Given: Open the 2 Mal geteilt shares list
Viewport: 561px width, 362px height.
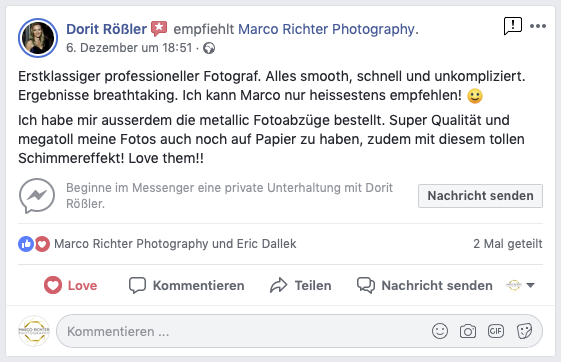Looking at the screenshot, I should [508, 244].
